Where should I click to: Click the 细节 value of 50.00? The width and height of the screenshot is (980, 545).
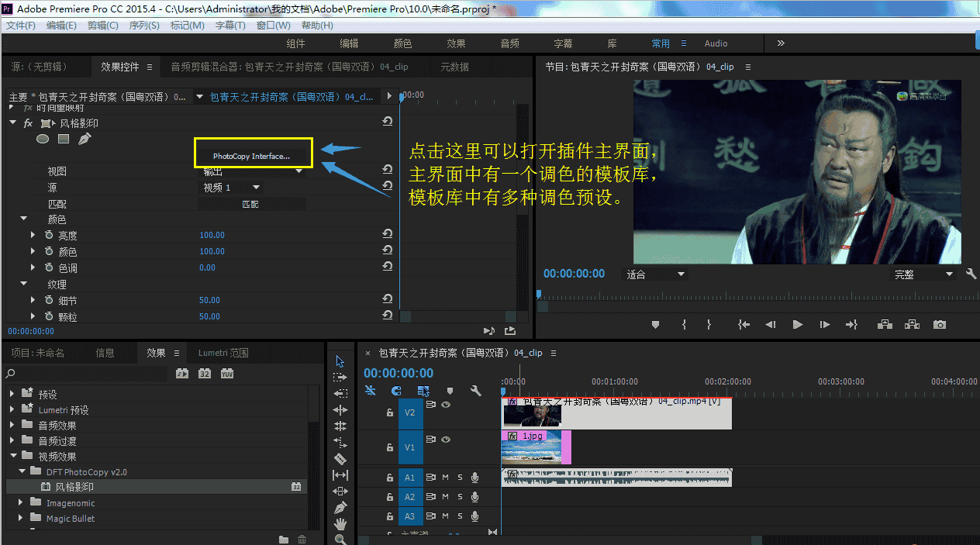pyautogui.click(x=209, y=300)
